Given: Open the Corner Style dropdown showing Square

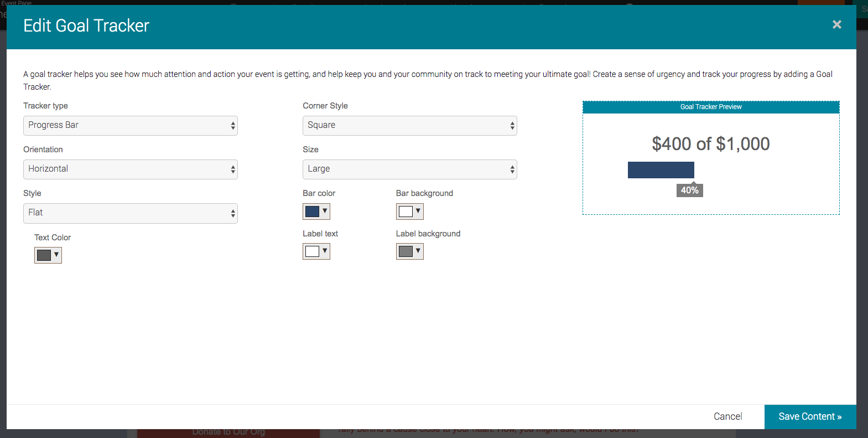Looking at the screenshot, I should pyautogui.click(x=410, y=126).
